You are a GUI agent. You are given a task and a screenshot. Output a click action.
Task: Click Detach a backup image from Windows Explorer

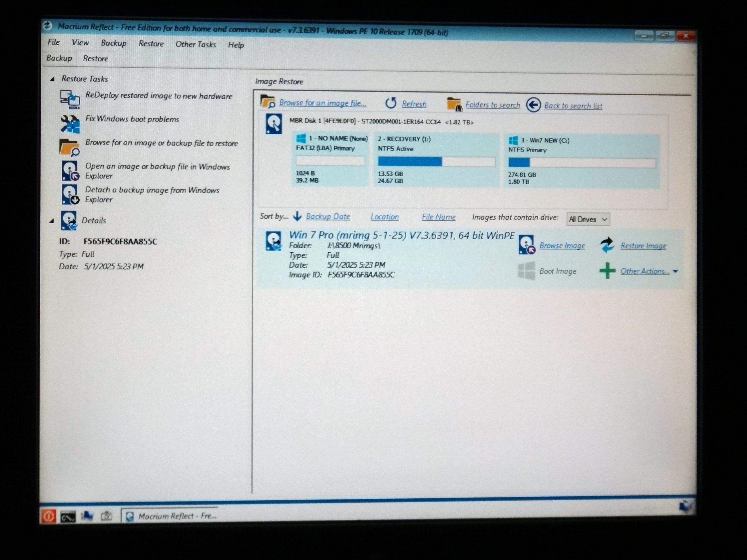152,195
